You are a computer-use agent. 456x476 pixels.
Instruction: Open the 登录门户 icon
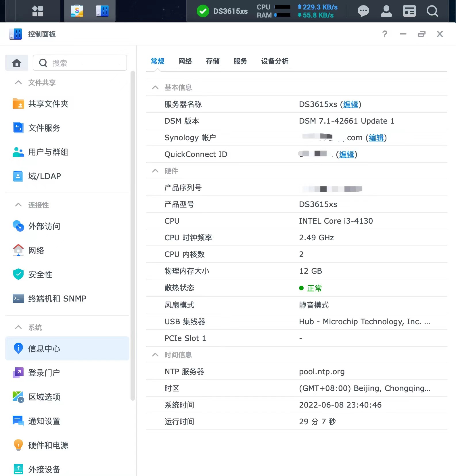tap(18, 373)
